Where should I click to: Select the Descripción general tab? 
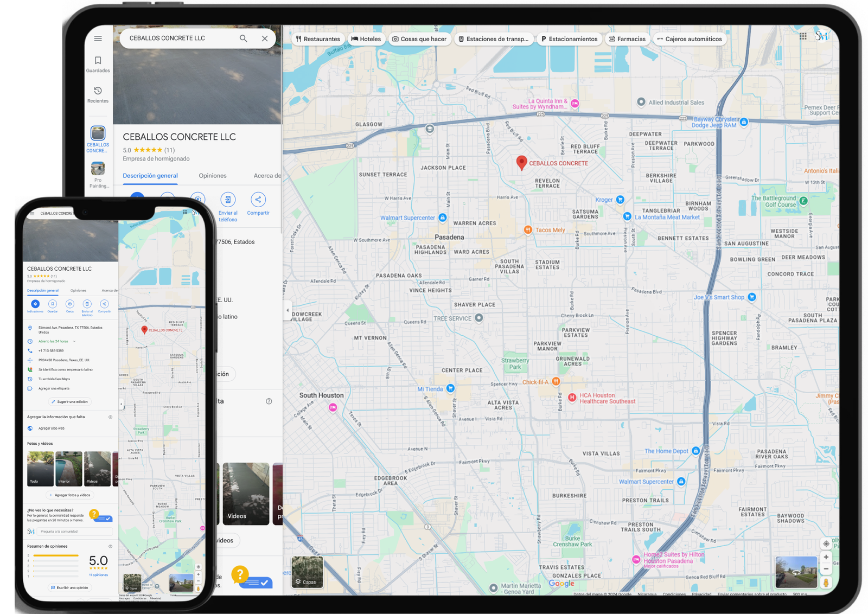[150, 176]
